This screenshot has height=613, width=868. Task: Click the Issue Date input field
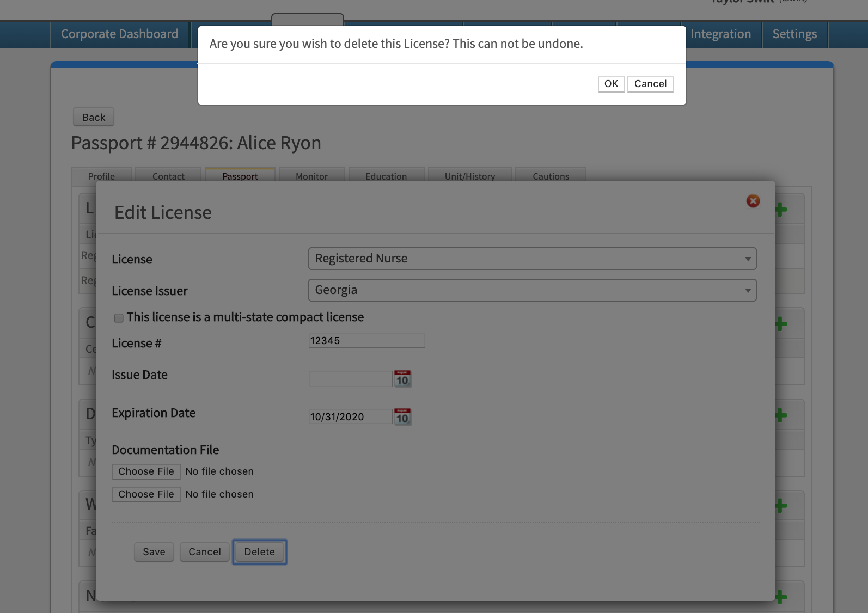coord(350,379)
